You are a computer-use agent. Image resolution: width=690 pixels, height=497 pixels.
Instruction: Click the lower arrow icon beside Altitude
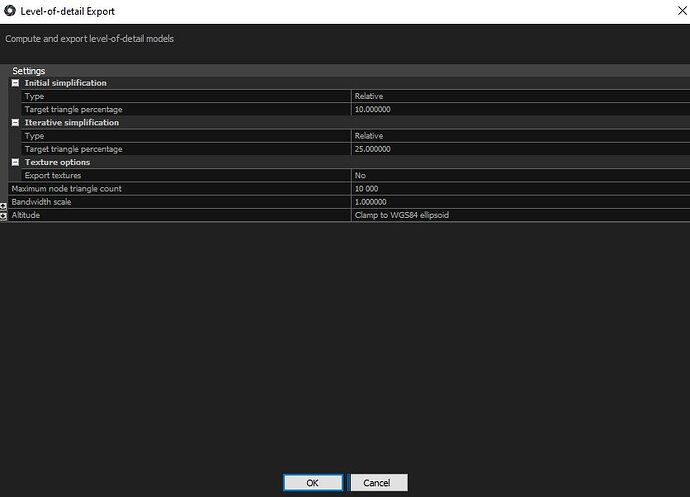click(3, 216)
